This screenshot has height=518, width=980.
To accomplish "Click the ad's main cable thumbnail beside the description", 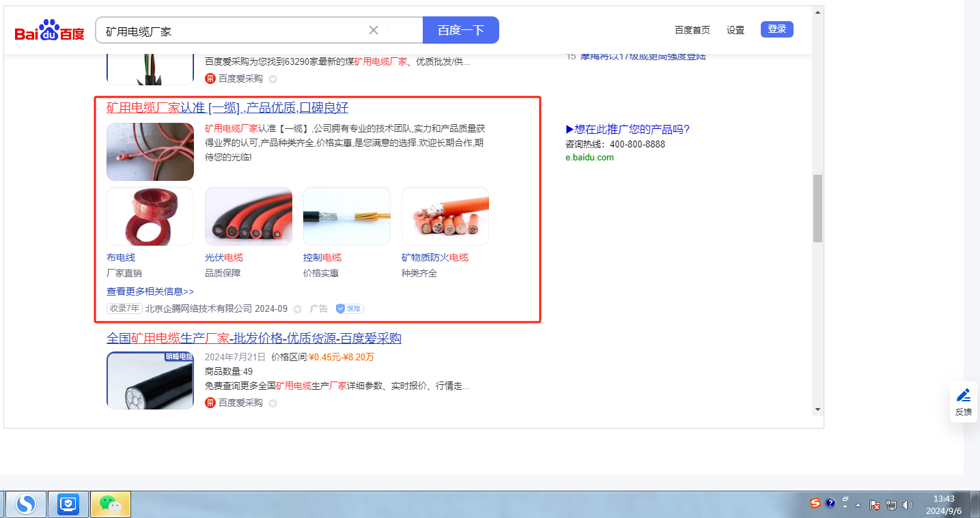I will pyautogui.click(x=150, y=152).
